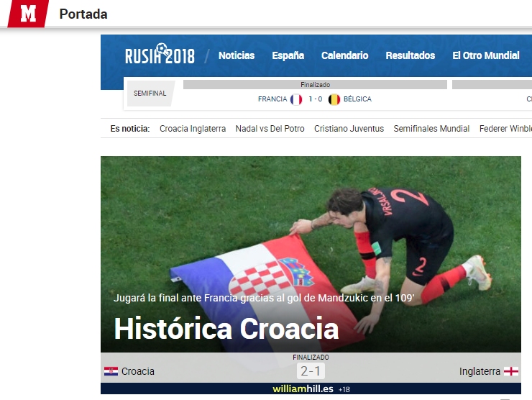Open the Nadal vs Del Potro link
532x400 pixels.
tap(270, 129)
